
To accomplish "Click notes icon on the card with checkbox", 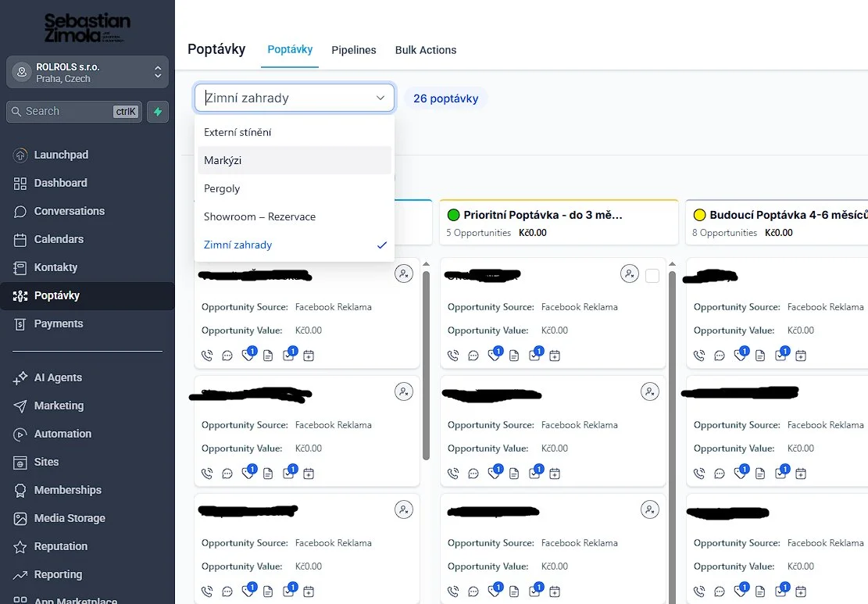I will (x=514, y=356).
